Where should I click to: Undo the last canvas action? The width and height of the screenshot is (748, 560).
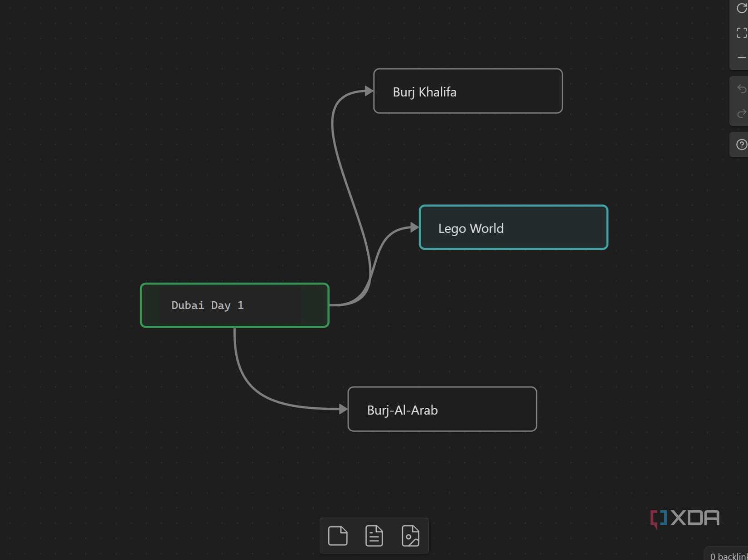741,89
